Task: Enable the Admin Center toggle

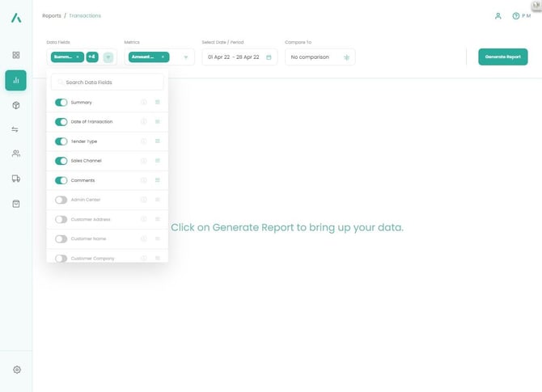Action: click(x=61, y=200)
